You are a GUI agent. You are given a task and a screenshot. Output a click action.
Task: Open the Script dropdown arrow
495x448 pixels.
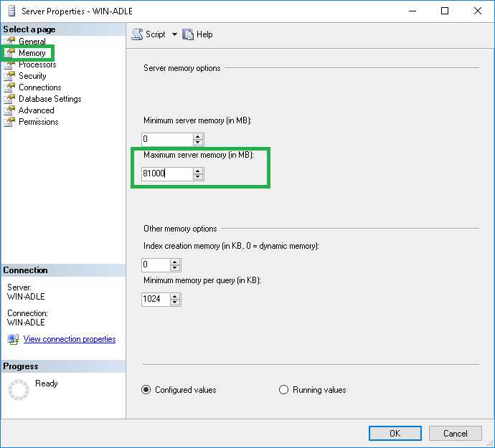click(x=174, y=34)
